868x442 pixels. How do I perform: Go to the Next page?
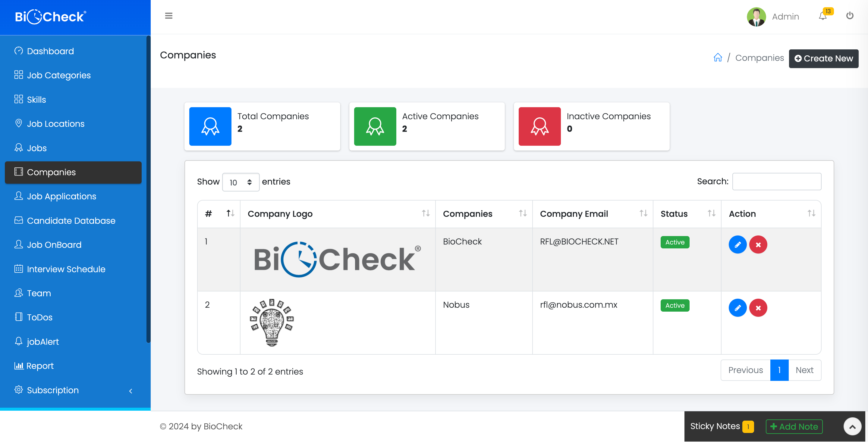tap(804, 370)
